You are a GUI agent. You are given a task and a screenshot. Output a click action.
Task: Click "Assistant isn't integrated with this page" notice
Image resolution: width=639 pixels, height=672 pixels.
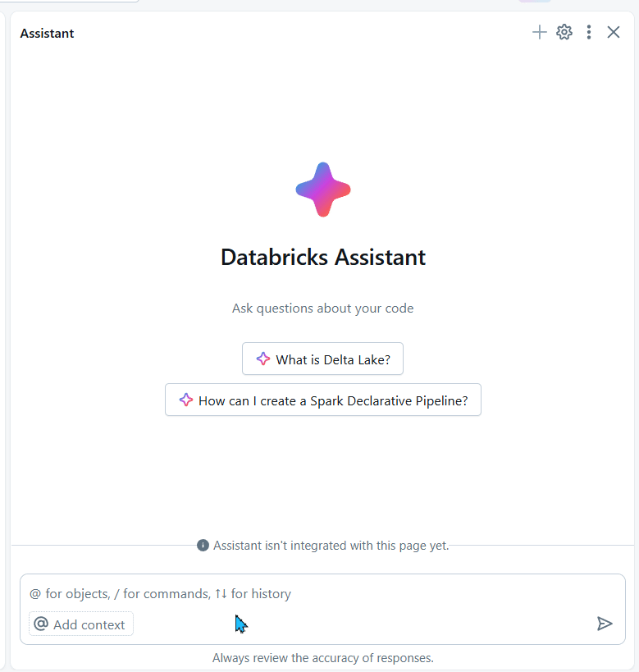point(331,546)
